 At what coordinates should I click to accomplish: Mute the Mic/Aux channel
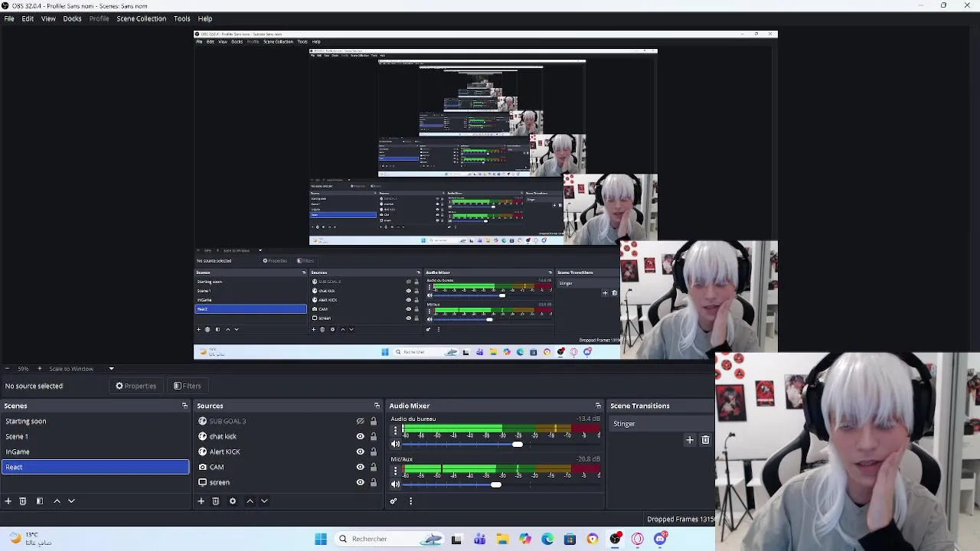(x=395, y=484)
